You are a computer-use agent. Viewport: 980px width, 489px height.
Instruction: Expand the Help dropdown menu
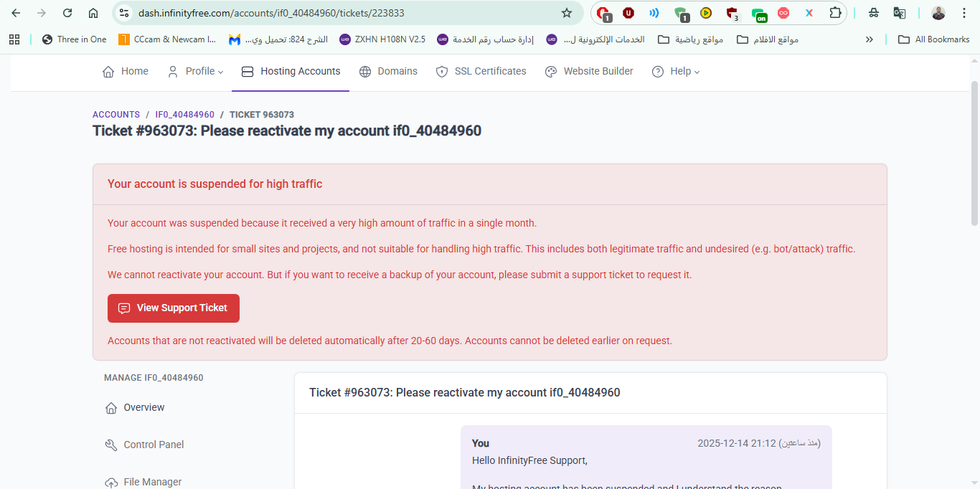(675, 72)
